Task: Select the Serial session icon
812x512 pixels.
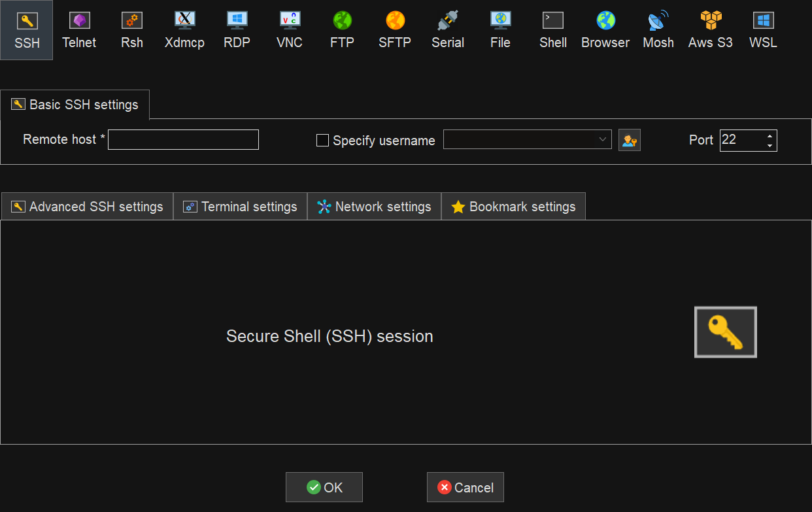Action: coord(448,30)
